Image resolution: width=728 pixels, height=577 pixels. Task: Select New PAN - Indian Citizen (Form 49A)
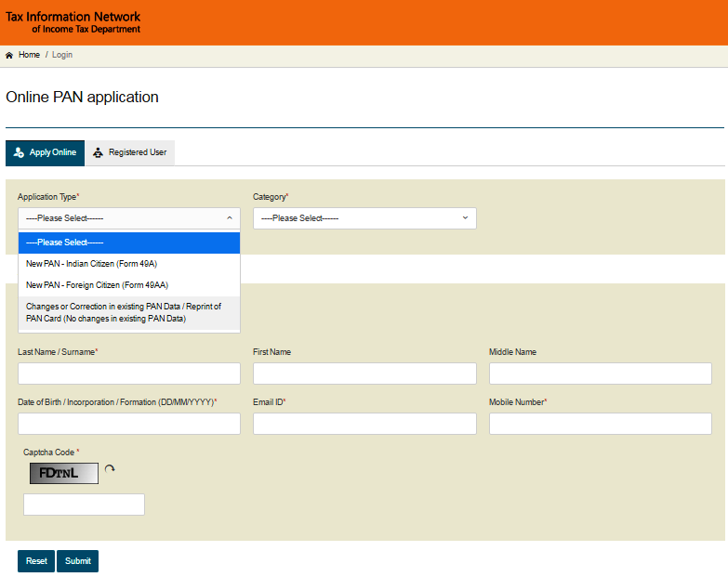129,264
